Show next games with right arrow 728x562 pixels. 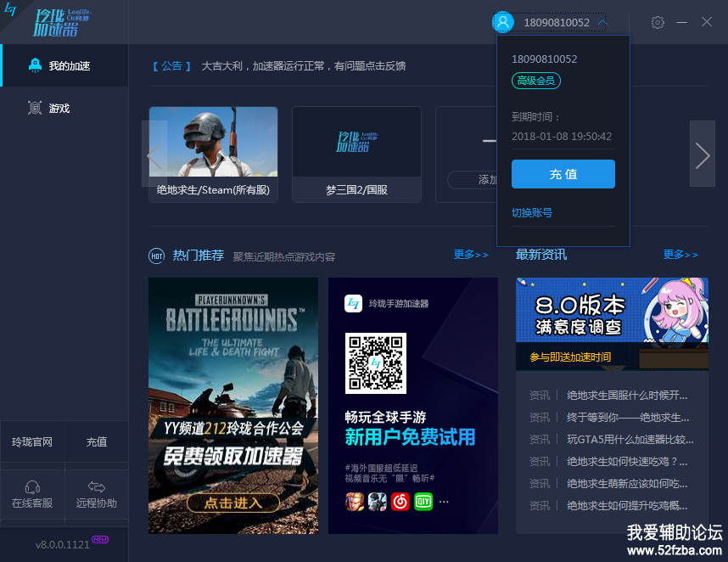click(703, 155)
